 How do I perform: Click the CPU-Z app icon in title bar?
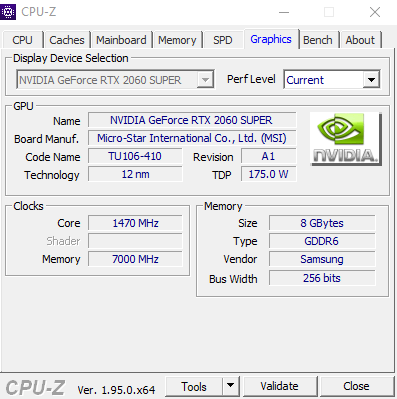click(8, 12)
